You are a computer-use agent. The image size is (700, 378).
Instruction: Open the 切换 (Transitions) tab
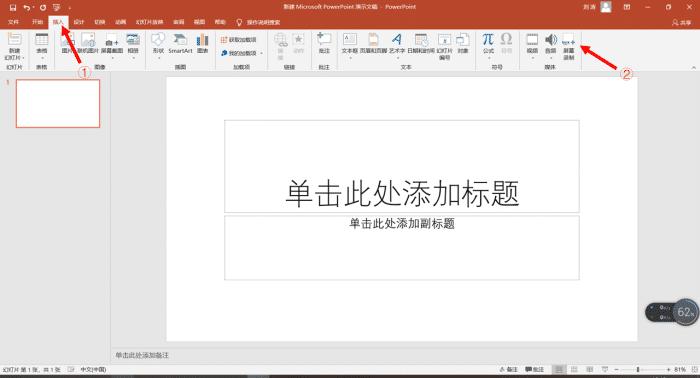[x=100, y=22]
